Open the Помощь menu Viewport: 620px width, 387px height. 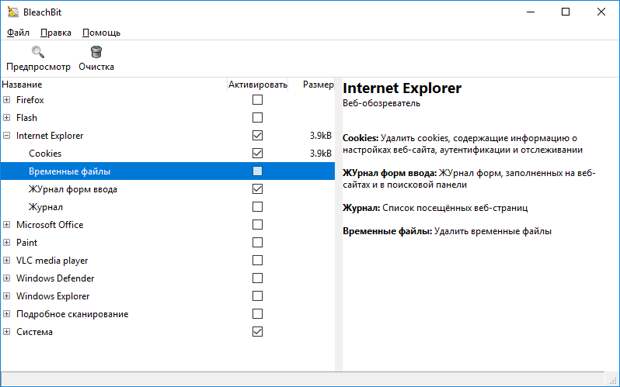point(101,33)
